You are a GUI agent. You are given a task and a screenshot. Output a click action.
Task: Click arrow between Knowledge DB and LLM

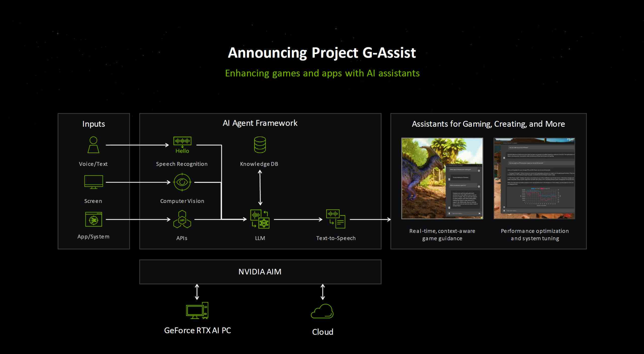pos(260,188)
